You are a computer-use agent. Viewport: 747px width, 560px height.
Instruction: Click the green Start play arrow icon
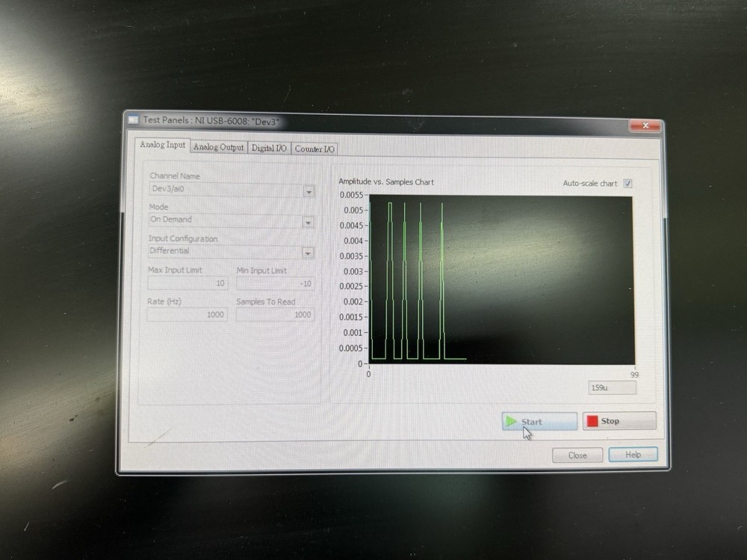click(x=513, y=421)
